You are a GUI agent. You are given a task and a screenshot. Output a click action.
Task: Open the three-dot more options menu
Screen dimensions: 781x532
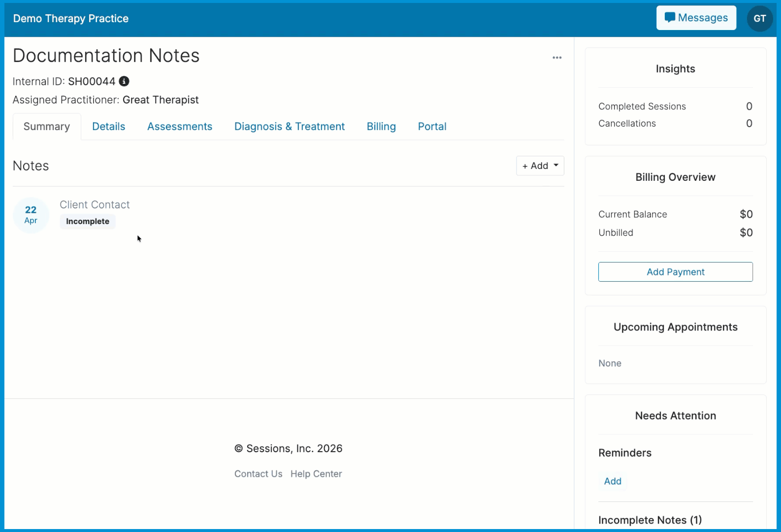557,58
